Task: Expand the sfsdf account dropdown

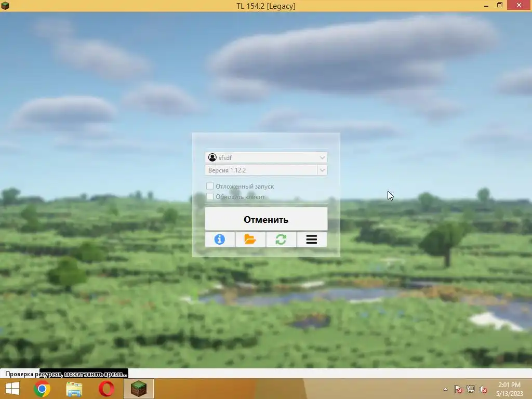Action: click(322, 157)
